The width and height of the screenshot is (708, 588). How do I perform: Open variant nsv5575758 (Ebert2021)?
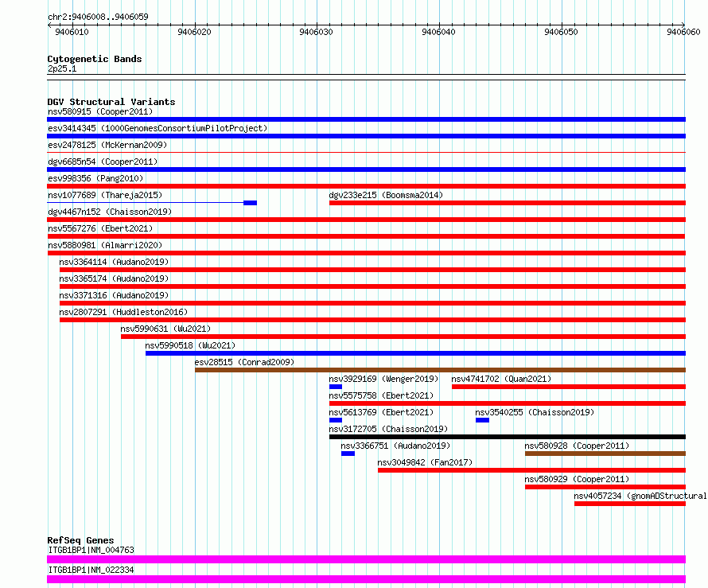[x=381, y=395]
